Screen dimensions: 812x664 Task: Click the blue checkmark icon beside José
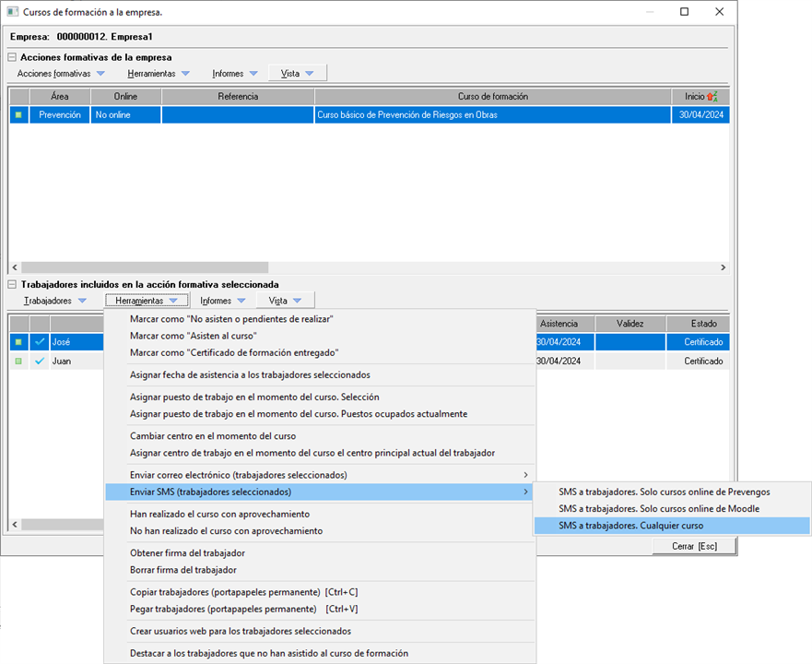pos(40,342)
